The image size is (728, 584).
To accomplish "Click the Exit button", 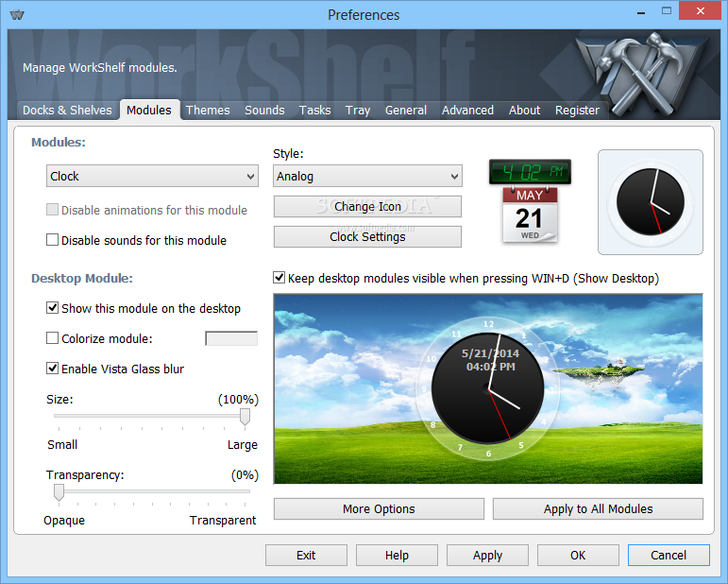I will [306, 556].
